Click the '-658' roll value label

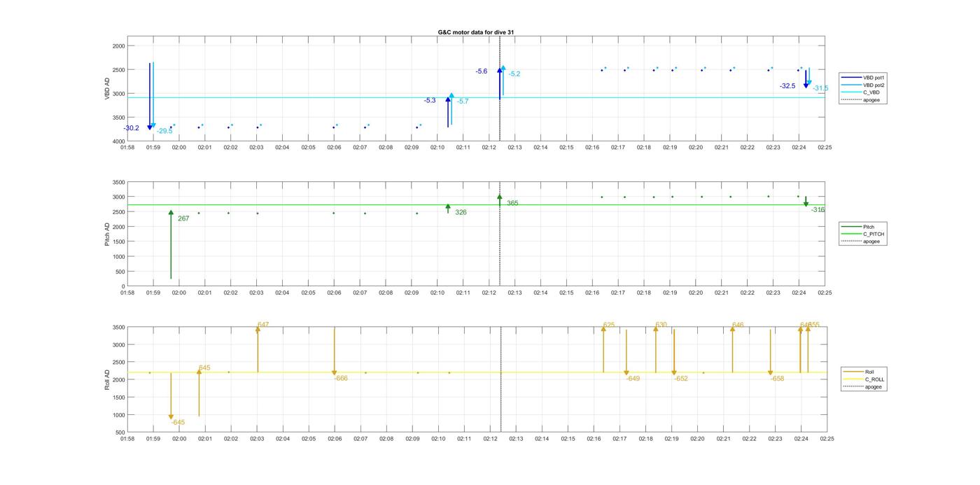[x=777, y=379]
